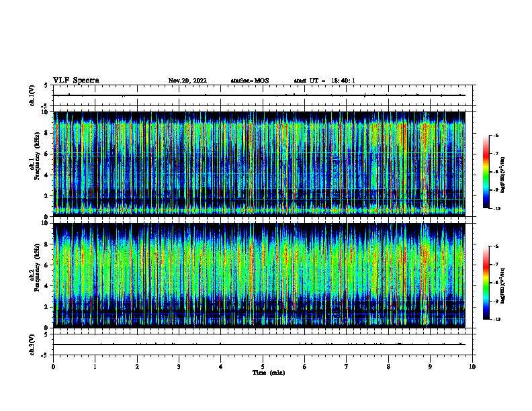Click the "8" kHz tick on ch.1 frequency axis

[47, 133]
